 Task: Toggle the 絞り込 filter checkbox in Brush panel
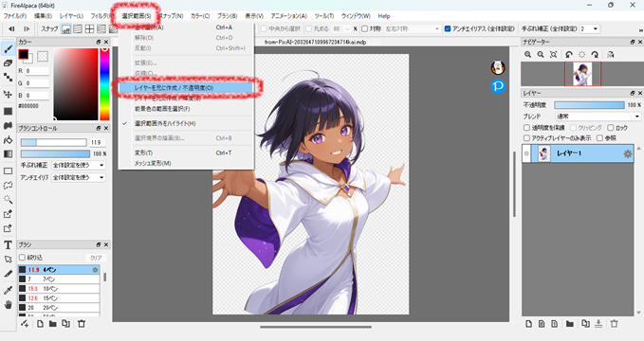[22, 258]
